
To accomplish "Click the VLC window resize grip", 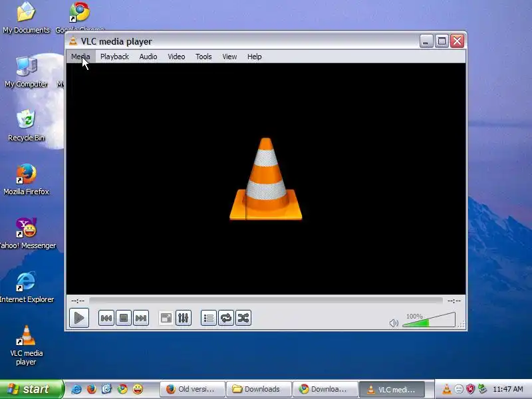I will (461, 325).
